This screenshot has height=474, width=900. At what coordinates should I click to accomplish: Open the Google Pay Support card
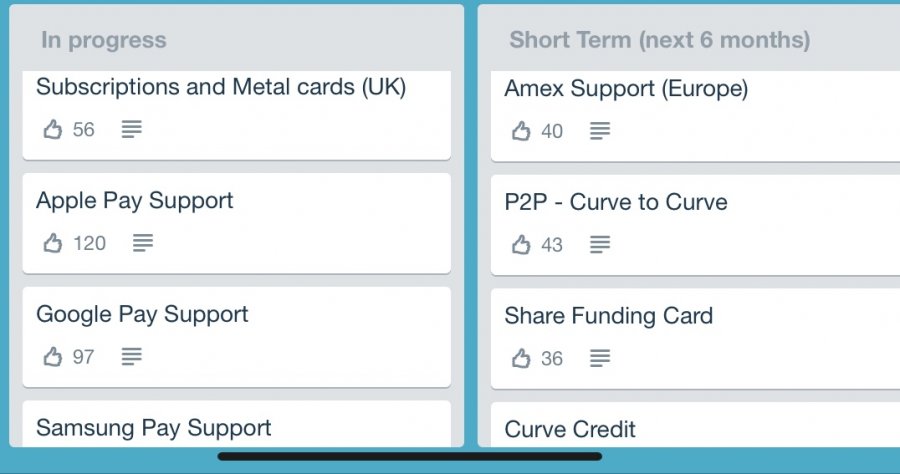(x=142, y=315)
